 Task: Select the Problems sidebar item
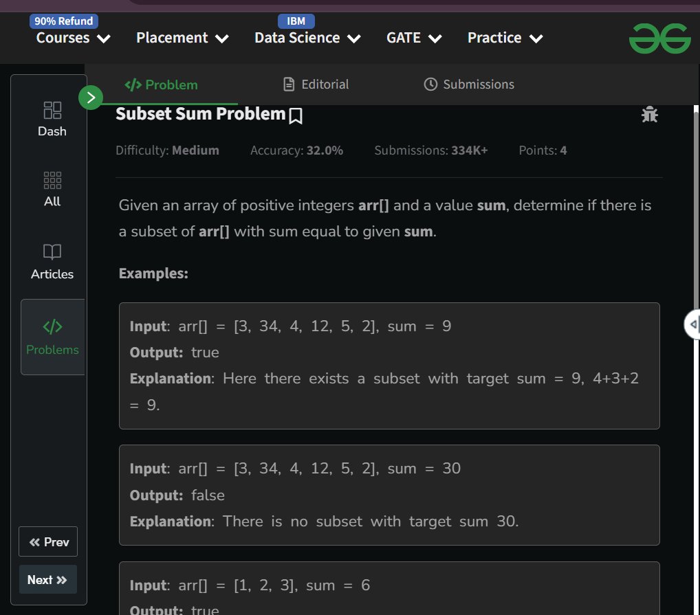tap(52, 337)
